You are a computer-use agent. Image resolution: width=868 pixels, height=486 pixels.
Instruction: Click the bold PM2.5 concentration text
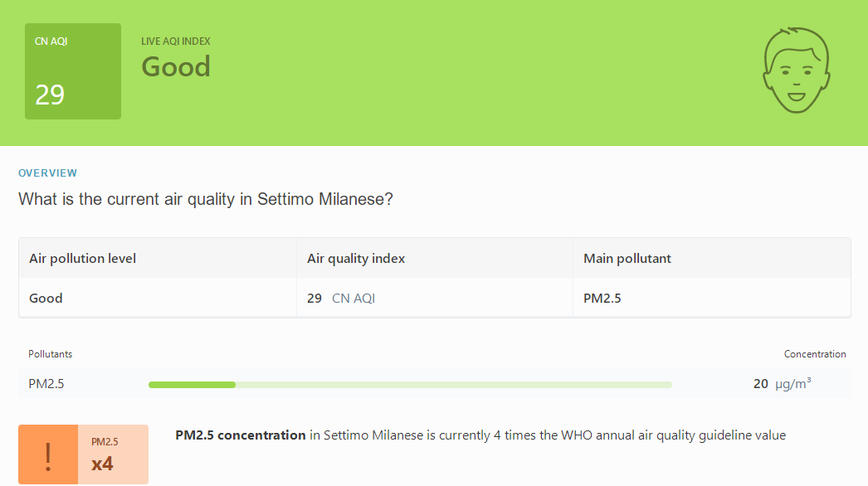(241, 435)
